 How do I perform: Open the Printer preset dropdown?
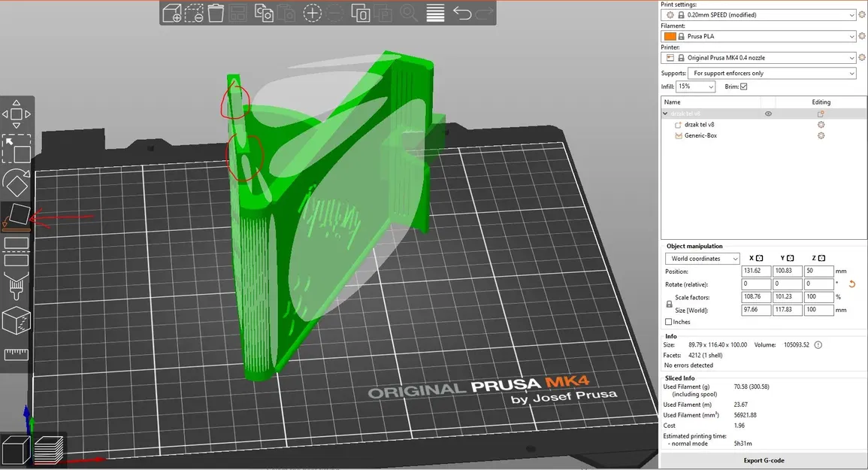(x=758, y=58)
